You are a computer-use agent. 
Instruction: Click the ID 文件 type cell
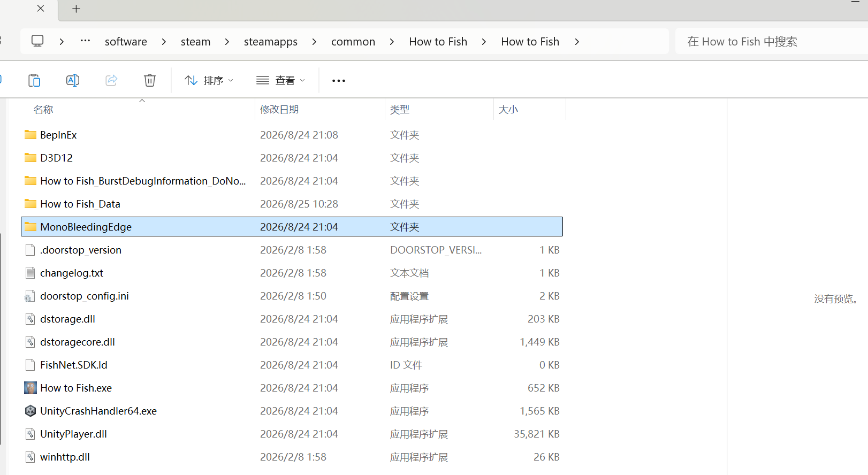click(406, 365)
